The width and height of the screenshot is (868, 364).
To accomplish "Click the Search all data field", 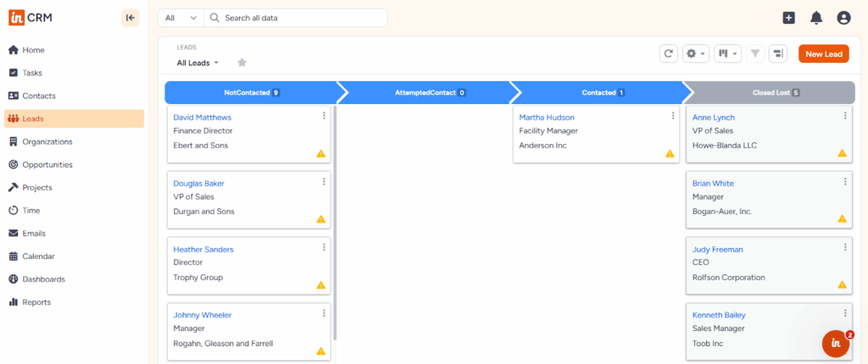I will [297, 18].
